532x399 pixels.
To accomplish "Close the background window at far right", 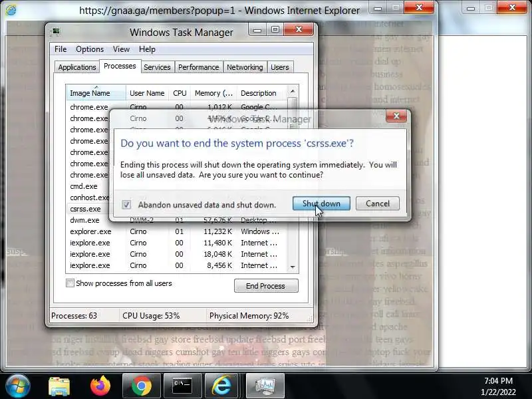I will coord(512,7).
